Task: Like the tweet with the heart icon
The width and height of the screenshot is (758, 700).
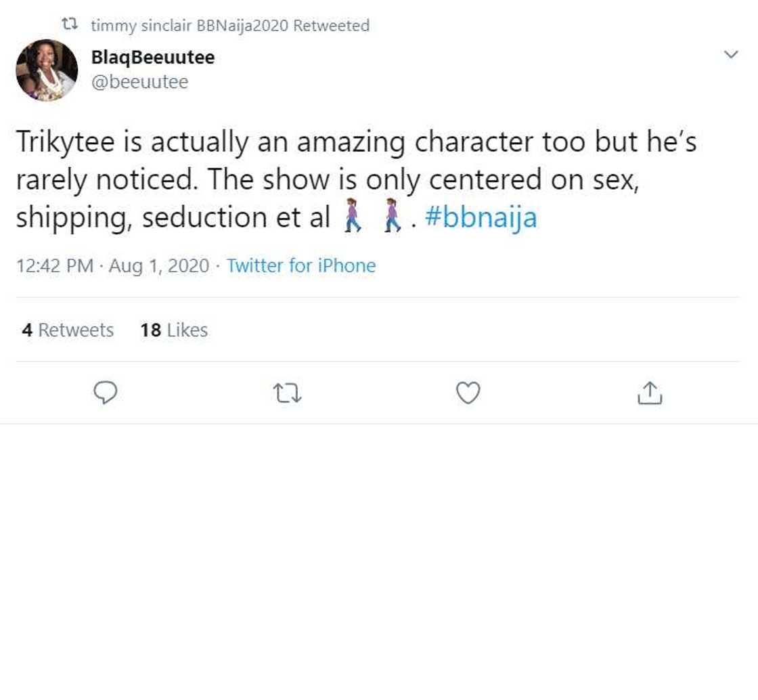Action: (x=468, y=393)
